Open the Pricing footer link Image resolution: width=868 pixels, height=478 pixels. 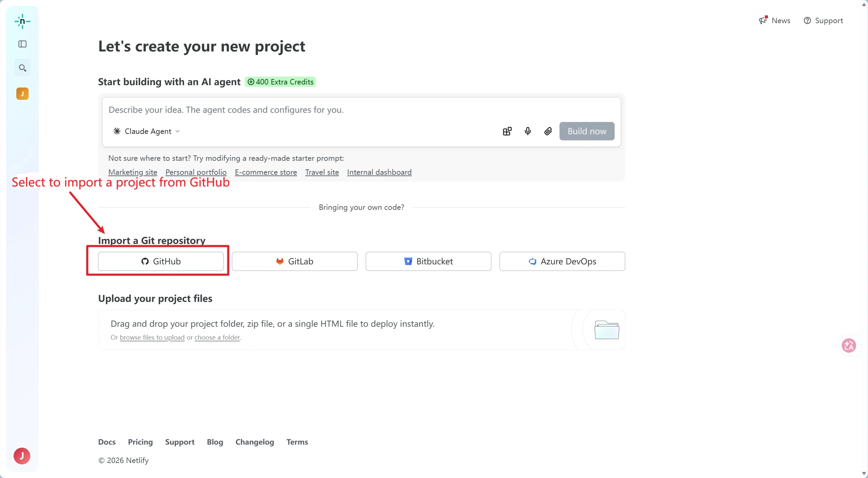[x=140, y=442]
